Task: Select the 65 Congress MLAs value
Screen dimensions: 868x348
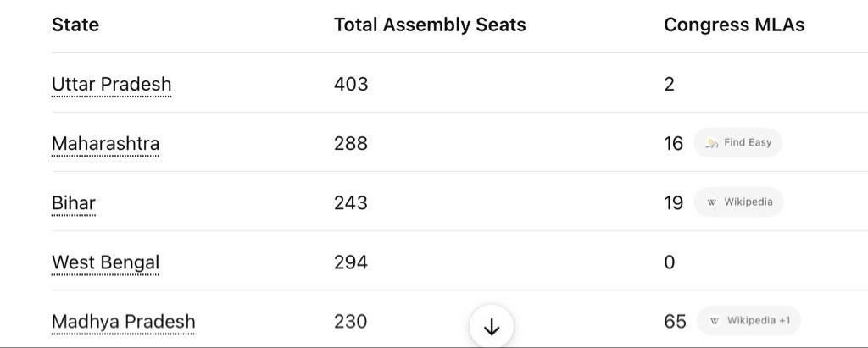Action: pos(675,322)
